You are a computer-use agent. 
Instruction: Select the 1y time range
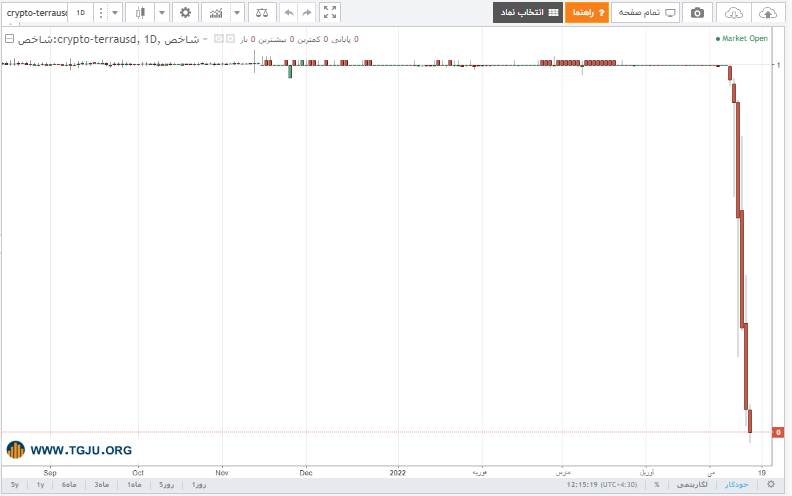40,485
